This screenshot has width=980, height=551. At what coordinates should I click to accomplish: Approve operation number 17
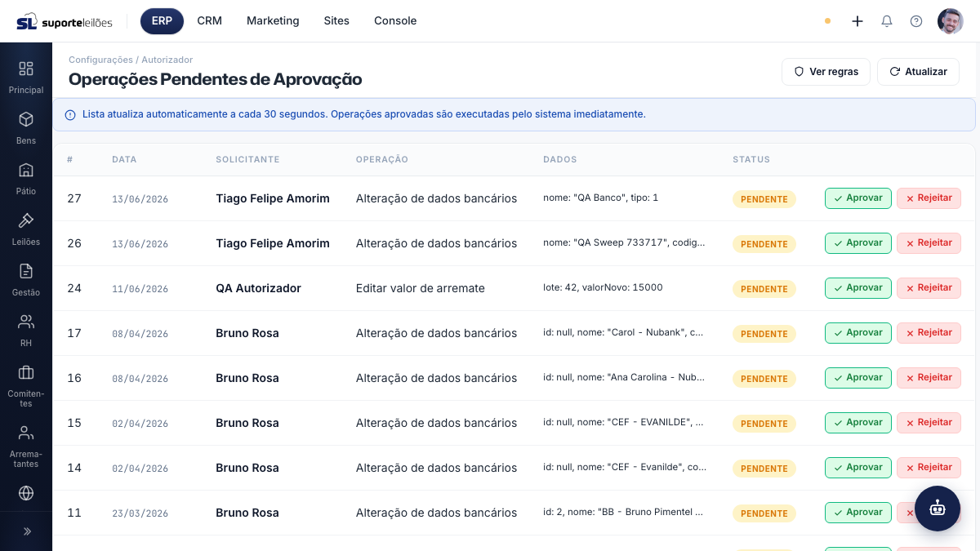click(x=858, y=333)
